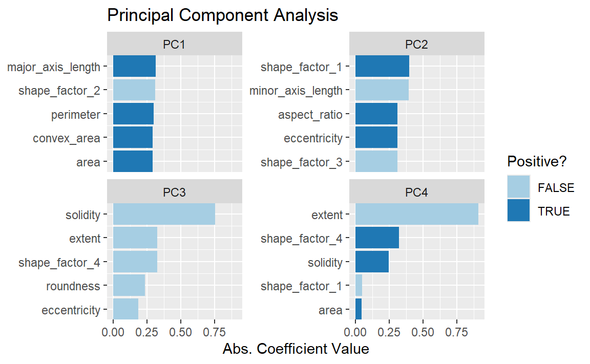Select the PC4 facet header

point(417,192)
